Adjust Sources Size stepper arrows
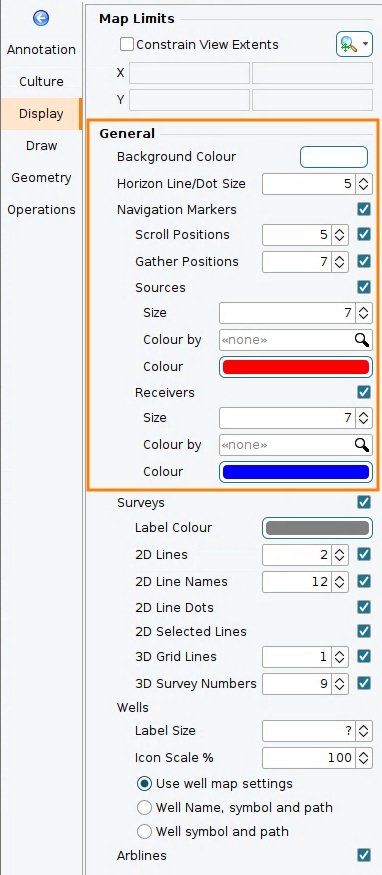The width and height of the screenshot is (382, 875). pyautogui.click(x=364, y=312)
